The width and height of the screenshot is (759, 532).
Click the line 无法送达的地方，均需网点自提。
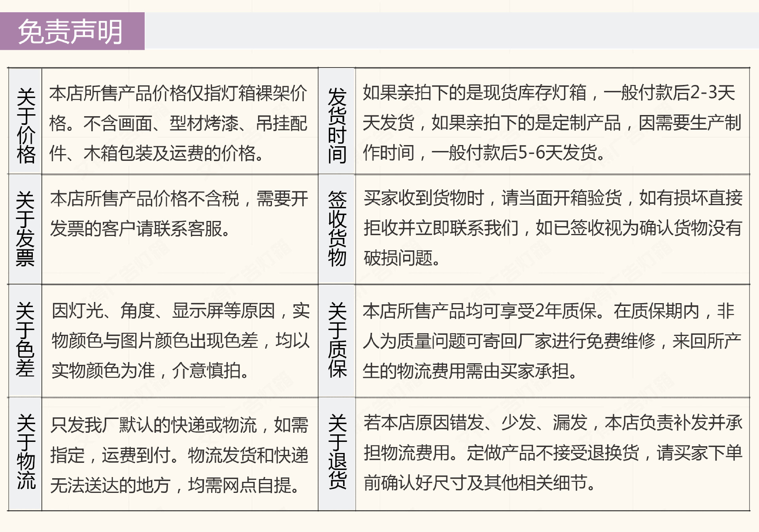coord(175,485)
